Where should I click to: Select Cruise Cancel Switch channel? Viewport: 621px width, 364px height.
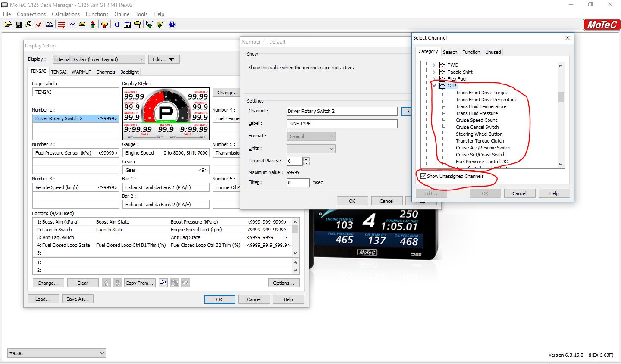[x=477, y=127]
